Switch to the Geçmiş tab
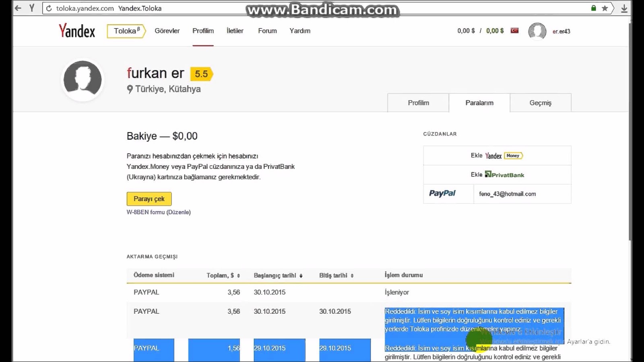Viewport: 644px width, 362px height. pos(541,103)
